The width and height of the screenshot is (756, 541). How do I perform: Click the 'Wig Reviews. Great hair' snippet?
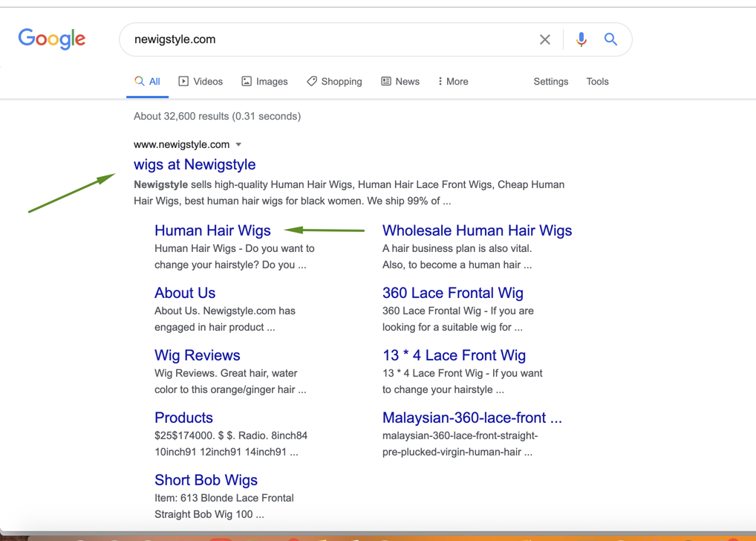point(230,381)
